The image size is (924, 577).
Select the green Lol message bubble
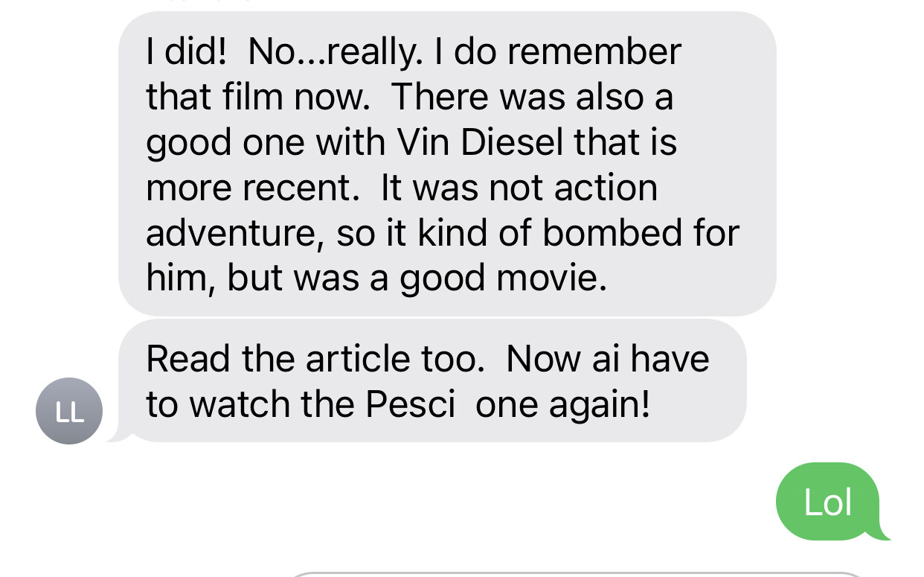point(827,502)
